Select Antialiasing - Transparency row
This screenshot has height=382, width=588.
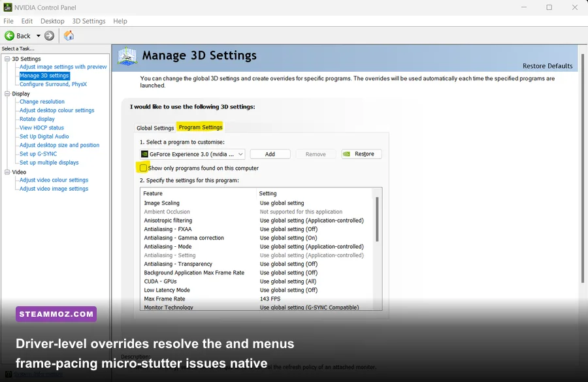point(257,264)
